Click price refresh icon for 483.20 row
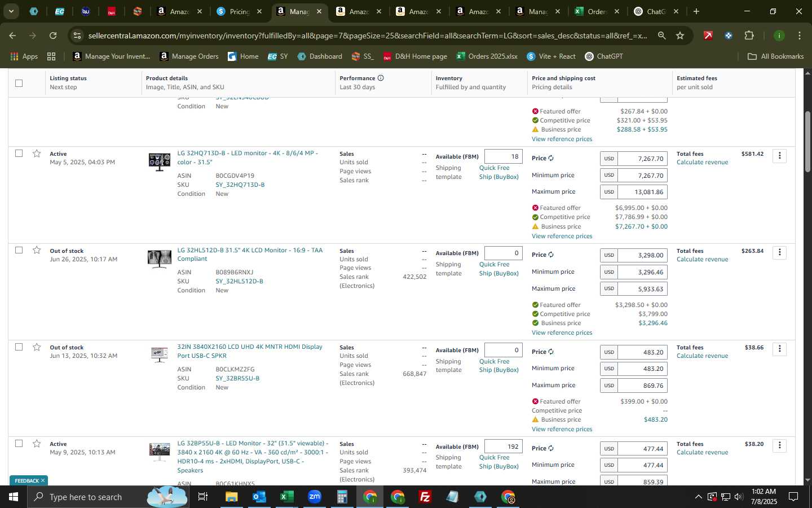Viewport: 812px width, 508px height. [551, 352]
